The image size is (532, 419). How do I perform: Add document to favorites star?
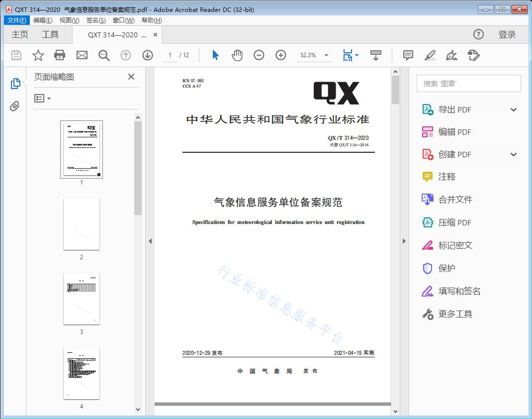point(38,55)
